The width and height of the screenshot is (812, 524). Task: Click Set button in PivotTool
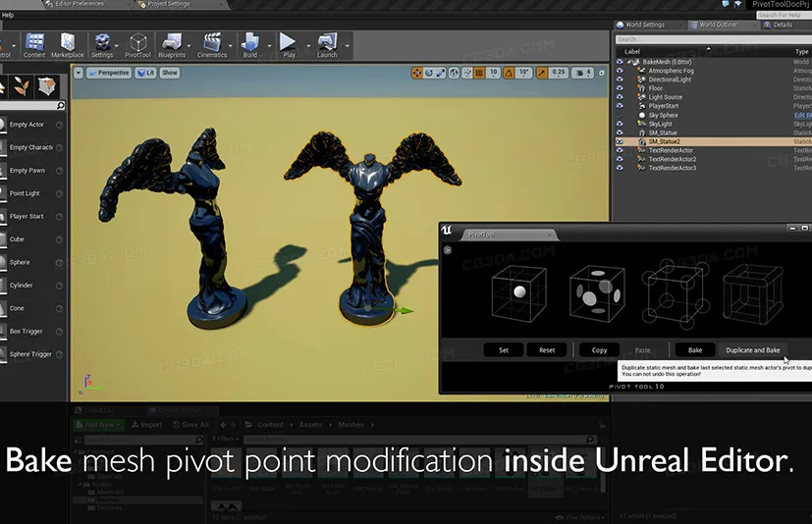coord(504,350)
